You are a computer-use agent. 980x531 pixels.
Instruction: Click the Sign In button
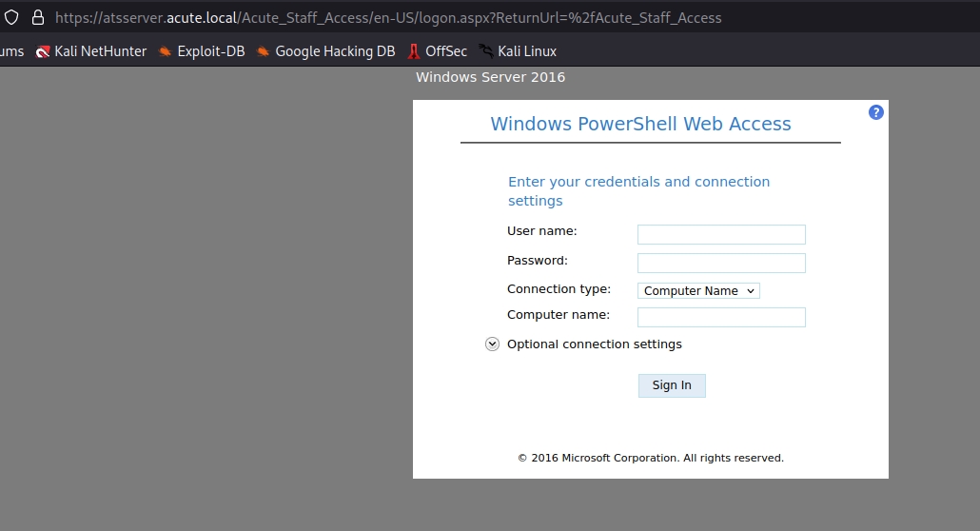(x=672, y=385)
